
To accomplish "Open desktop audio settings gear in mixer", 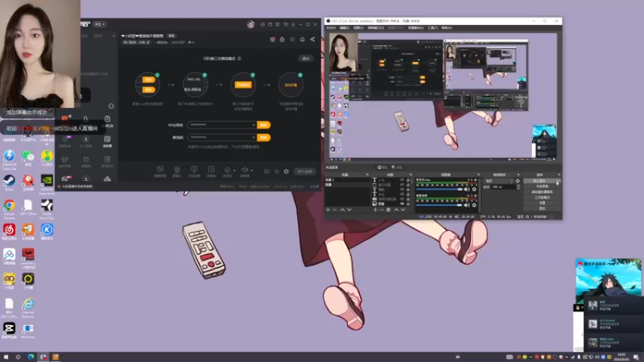I will click(x=474, y=205).
